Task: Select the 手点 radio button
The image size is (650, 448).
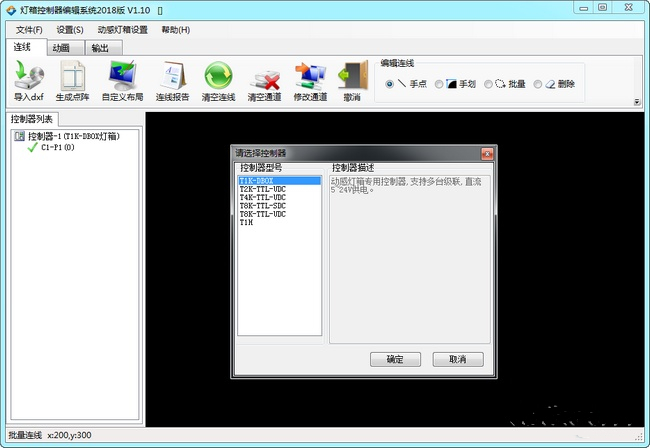Action: tap(389, 84)
